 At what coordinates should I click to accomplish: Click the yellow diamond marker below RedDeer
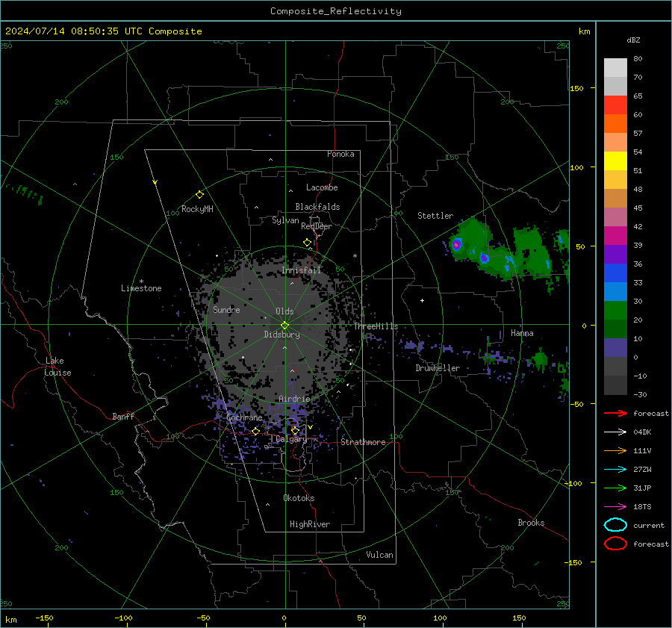click(308, 243)
